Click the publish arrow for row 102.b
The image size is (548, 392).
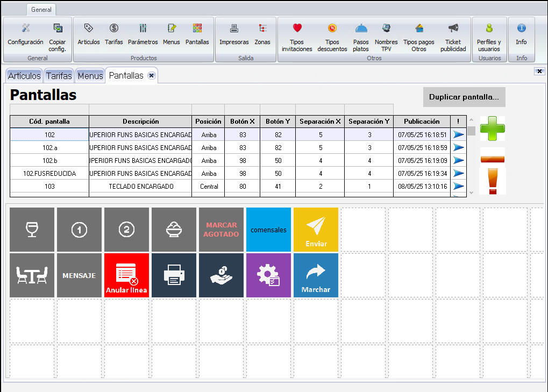(459, 160)
